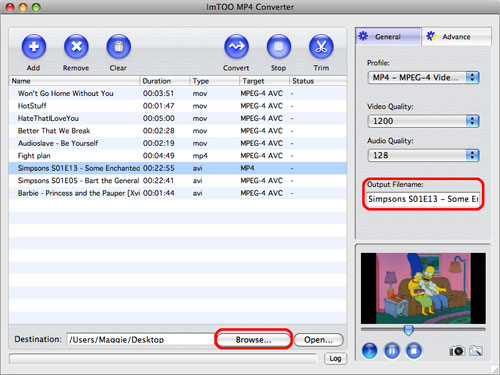Image resolution: width=500 pixels, height=375 pixels.
Task: Sort by the Type column header
Action: click(215, 81)
